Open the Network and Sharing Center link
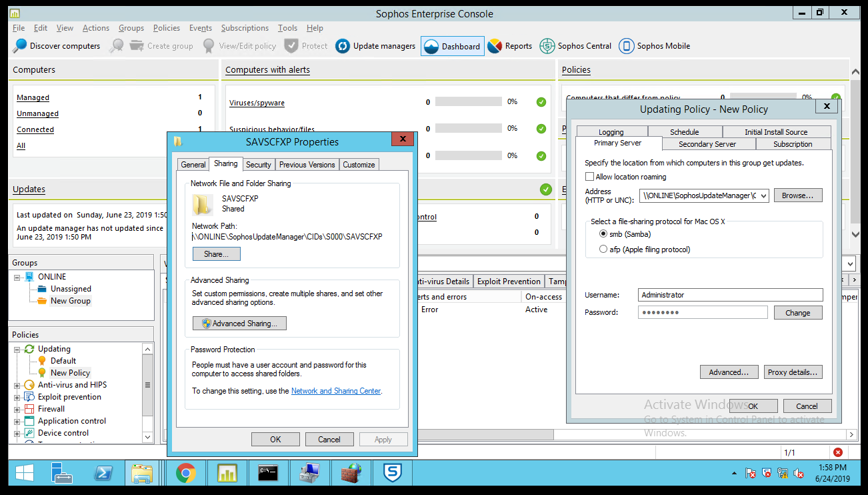 point(336,391)
